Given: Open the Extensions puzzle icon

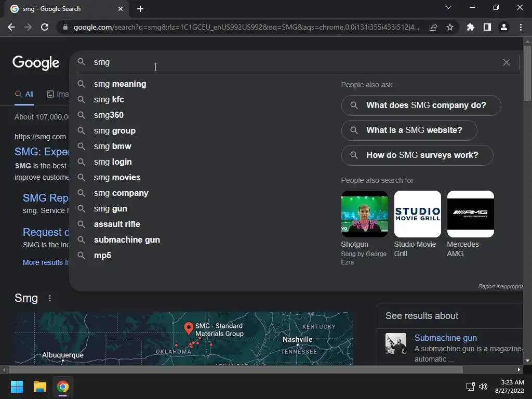Looking at the screenshot, I should coord(471,27).
